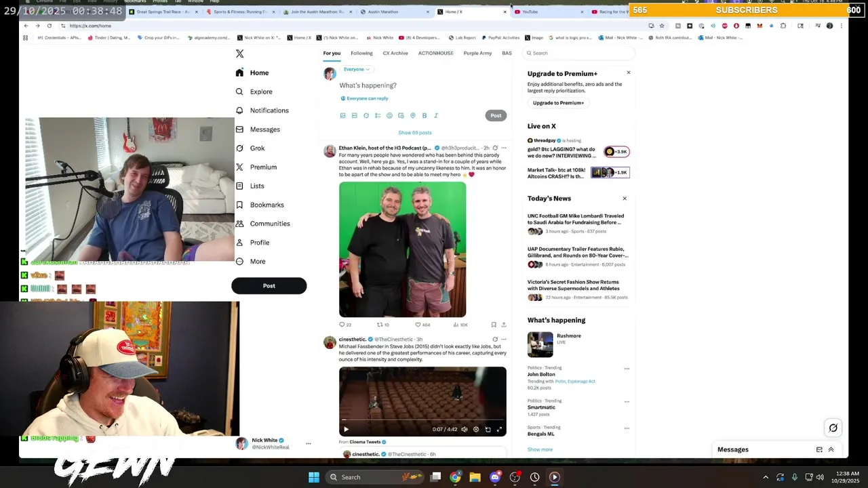Open options for John Bolton trend
This screenshot has width=868, height=488.
click(627, 369)
